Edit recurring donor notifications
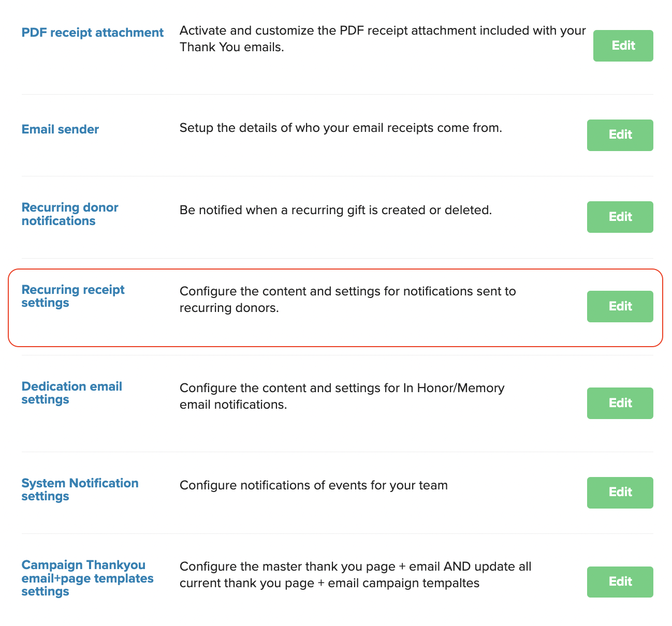The height and width of the screenshot is (626, 672). point(620,217)
